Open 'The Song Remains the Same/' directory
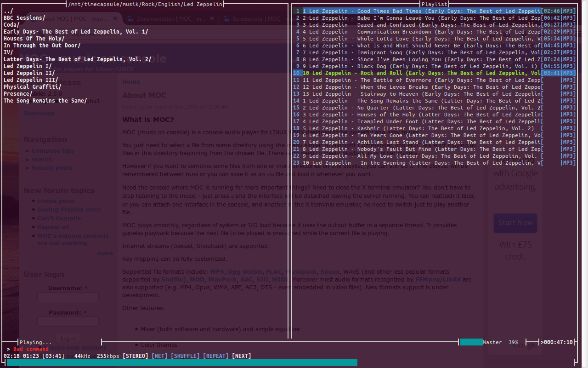The height and width of the screenshot is (368, 588). [x=45, y=101]
